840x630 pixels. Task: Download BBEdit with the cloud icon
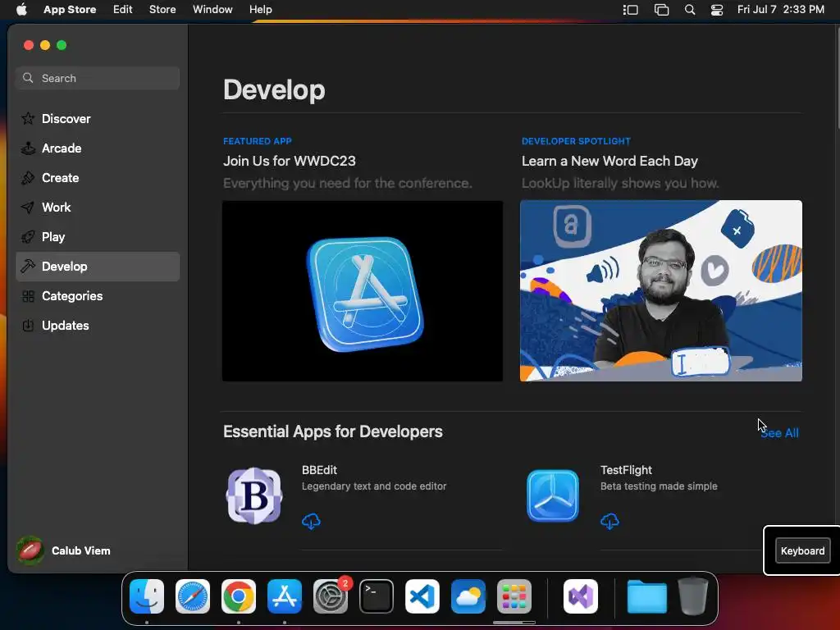tap(311, 521)
